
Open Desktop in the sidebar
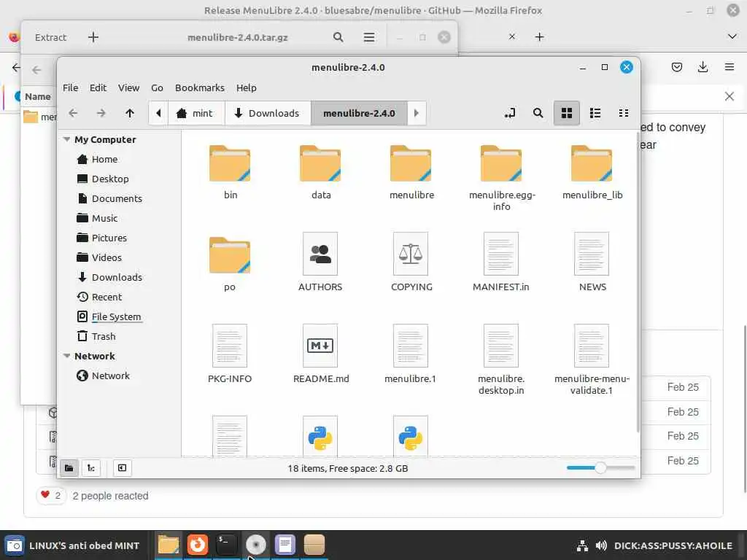[110, 179]
